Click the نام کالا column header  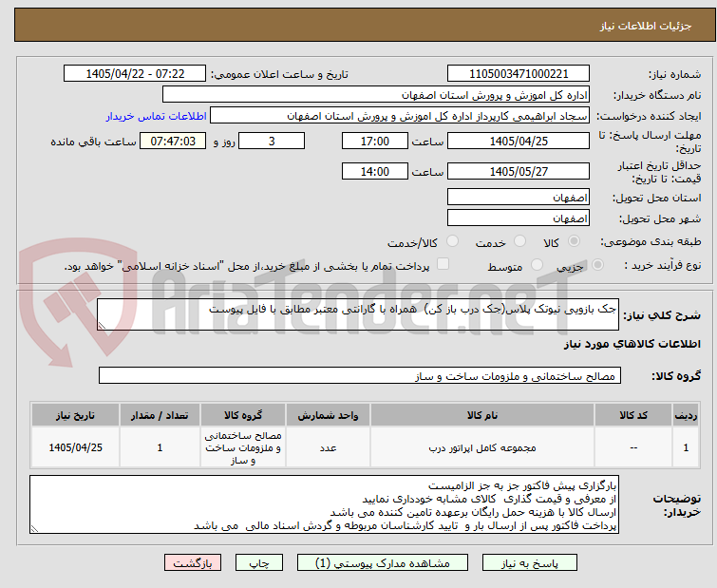[x=482, y=415]
